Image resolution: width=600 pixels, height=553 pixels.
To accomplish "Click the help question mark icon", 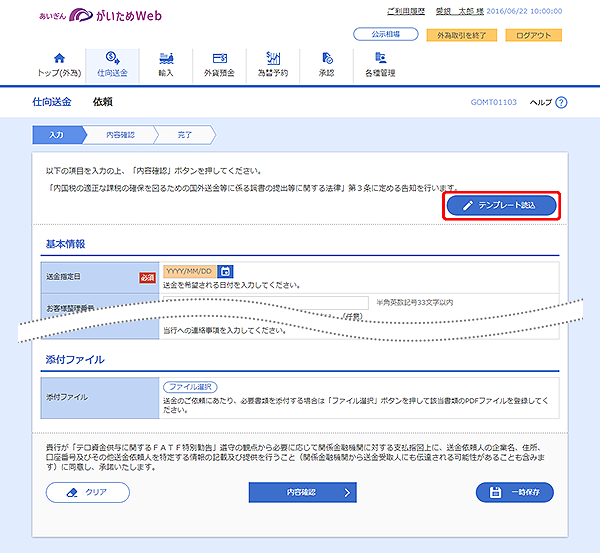I will coord(561,102).
